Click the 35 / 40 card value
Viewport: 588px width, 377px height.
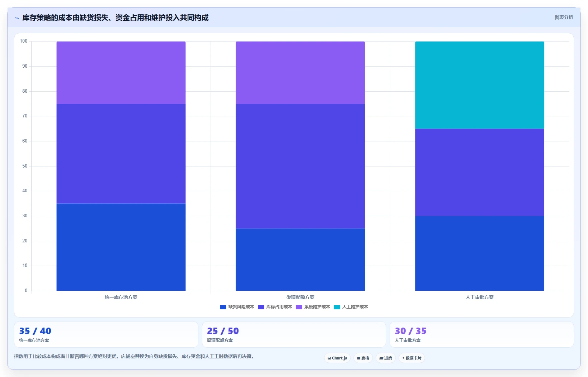click(x=35, y=331)
